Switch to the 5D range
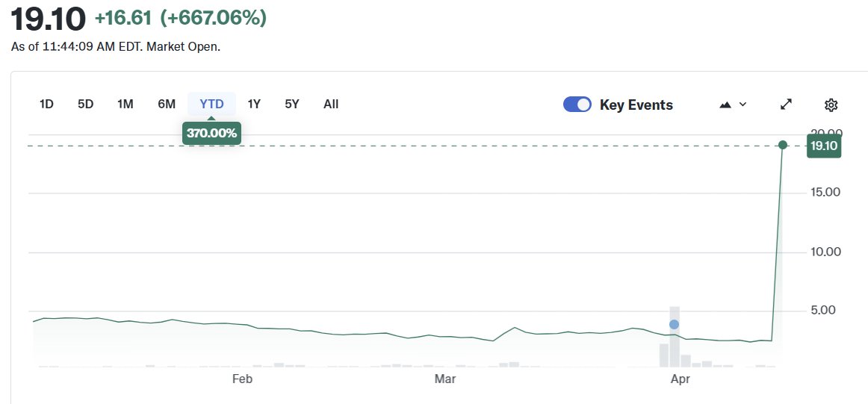The width and height of the screenshot is (868, 404). click(x=85, y=104)
